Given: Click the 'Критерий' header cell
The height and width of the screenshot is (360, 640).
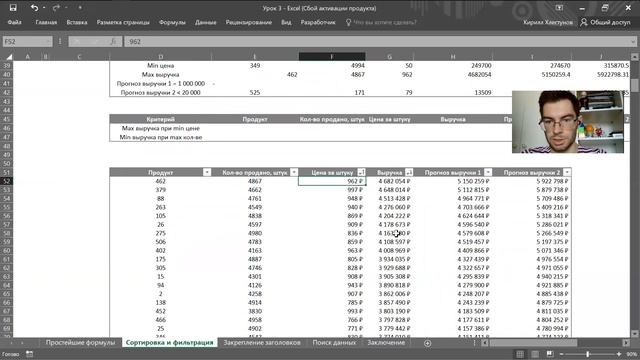Looking at the screenshot, I should point(160,119).
